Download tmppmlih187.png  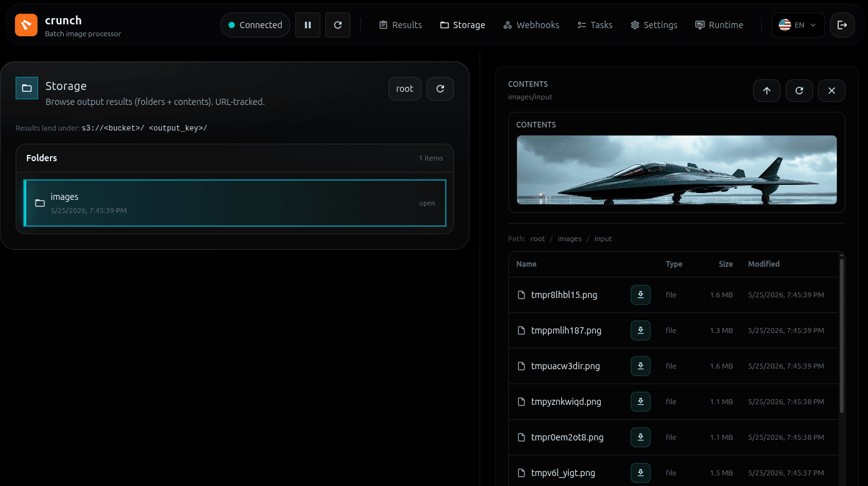point(641,330)
